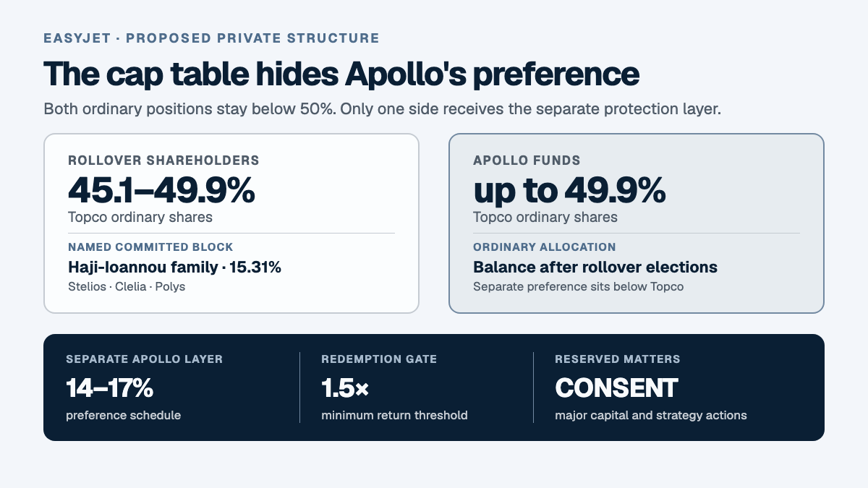Click the CONSENT reserved matters text
This screenshot has height=488, width=868.
coord(616,388)
